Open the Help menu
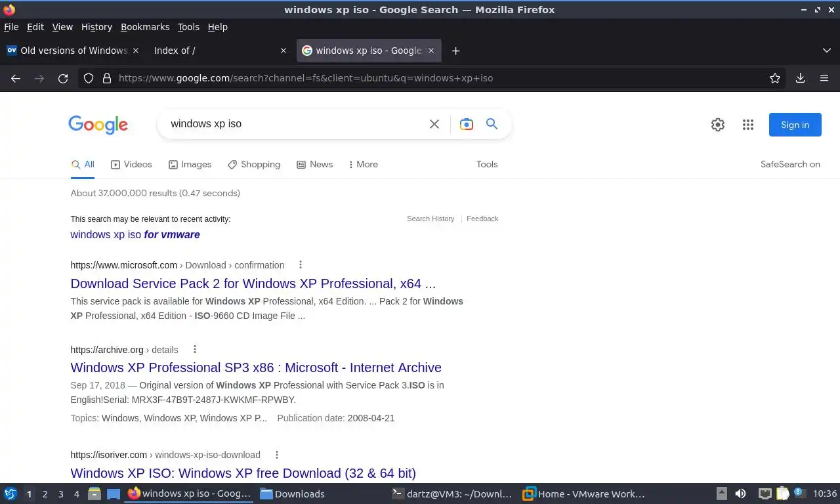This screenshot has height=504, width=840. tap(217, 27)
